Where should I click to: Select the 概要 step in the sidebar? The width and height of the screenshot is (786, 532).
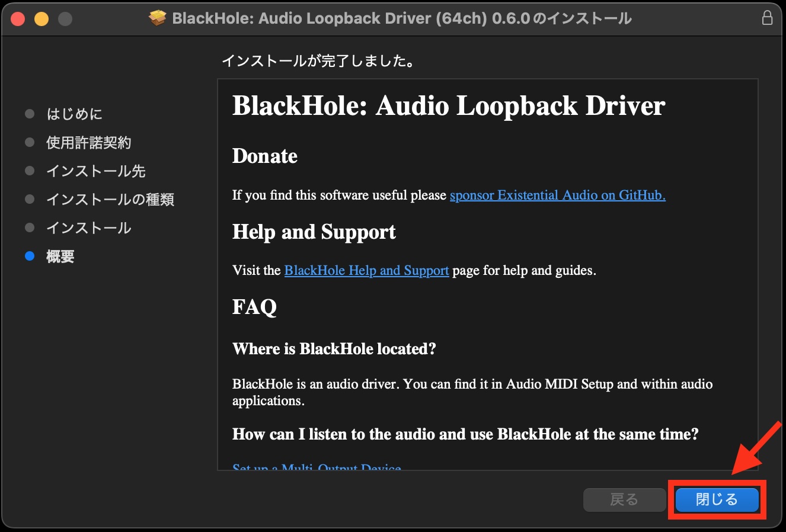(x=60, y=256)
